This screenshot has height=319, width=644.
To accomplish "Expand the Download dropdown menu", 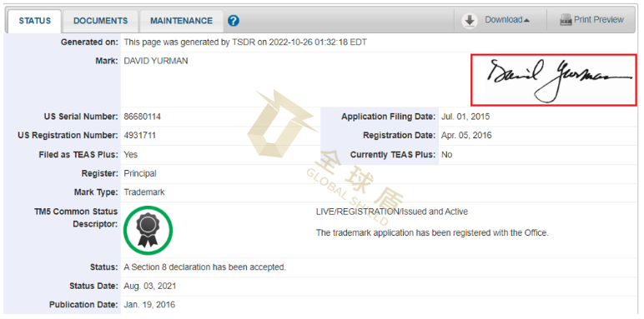I will tap(507, 20).
